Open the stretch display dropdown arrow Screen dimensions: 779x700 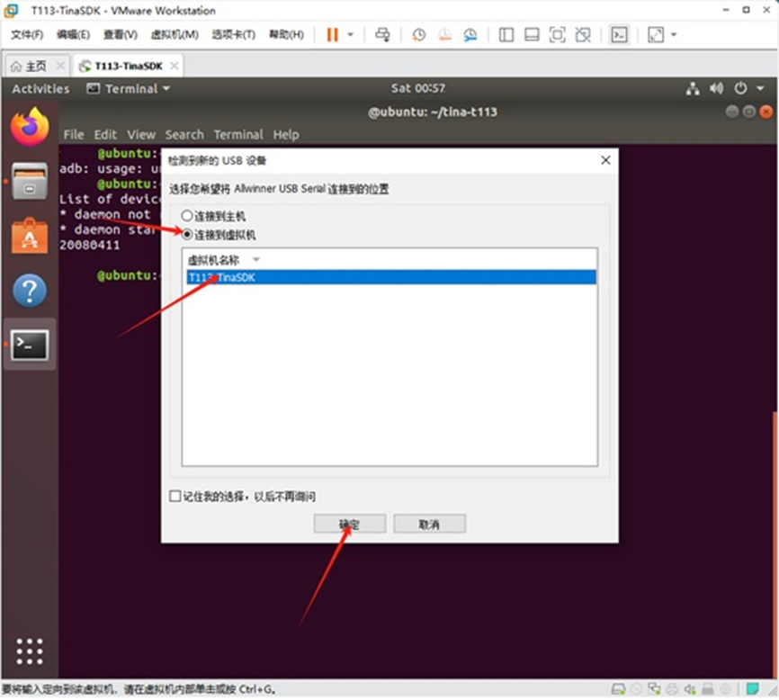click(x=674, y=35)
